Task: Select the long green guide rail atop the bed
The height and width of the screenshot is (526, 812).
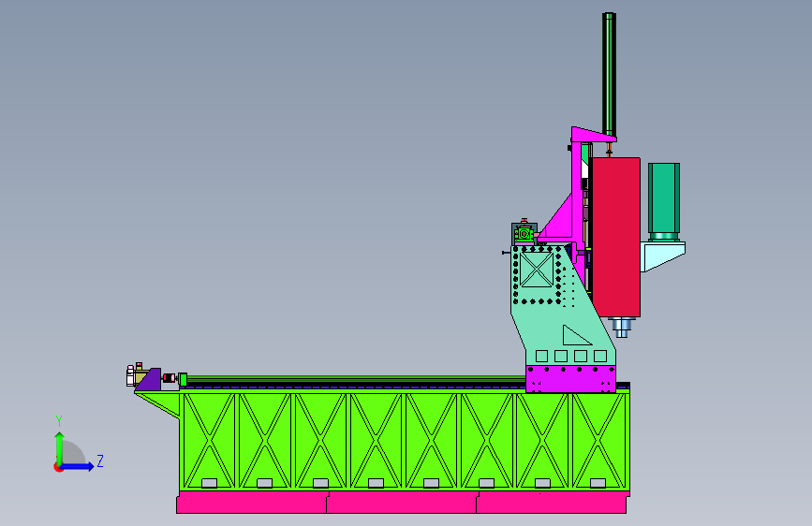Action: (x=356, y=379)
